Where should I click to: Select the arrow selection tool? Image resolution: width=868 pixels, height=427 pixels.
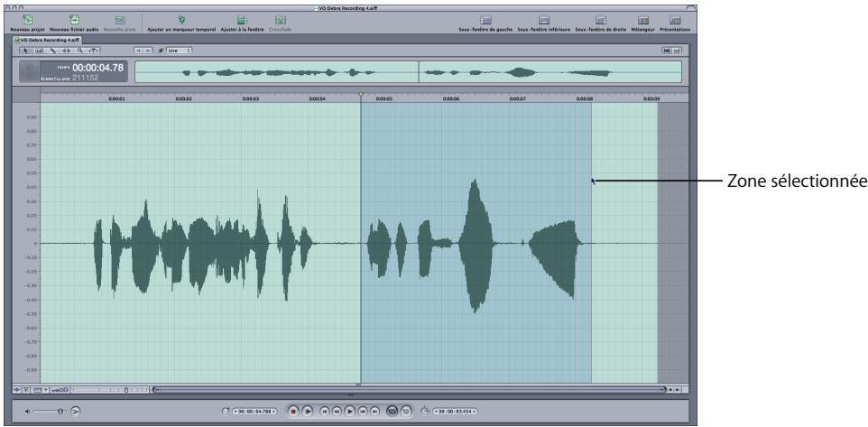pyautogui.click(x=26, y=51)
